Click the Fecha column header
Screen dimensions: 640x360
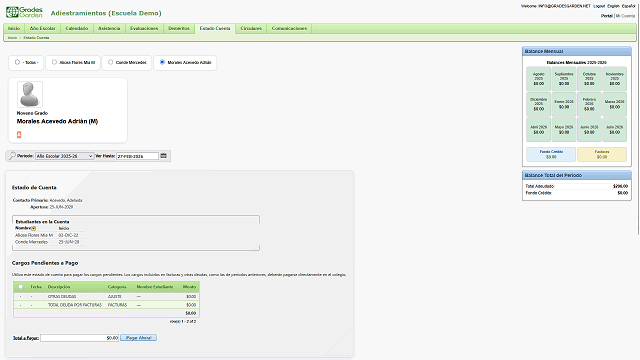click(36, 287)
